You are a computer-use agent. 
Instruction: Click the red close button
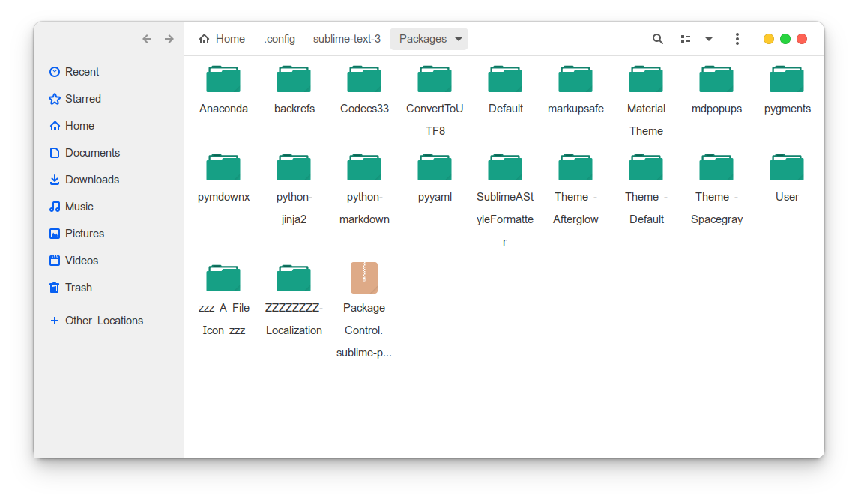(802, 39)
